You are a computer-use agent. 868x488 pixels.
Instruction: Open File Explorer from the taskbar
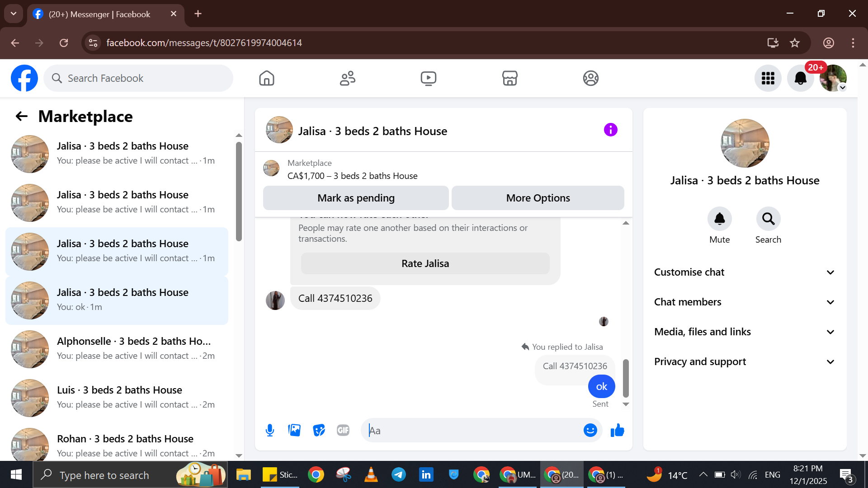click(243, 475)
